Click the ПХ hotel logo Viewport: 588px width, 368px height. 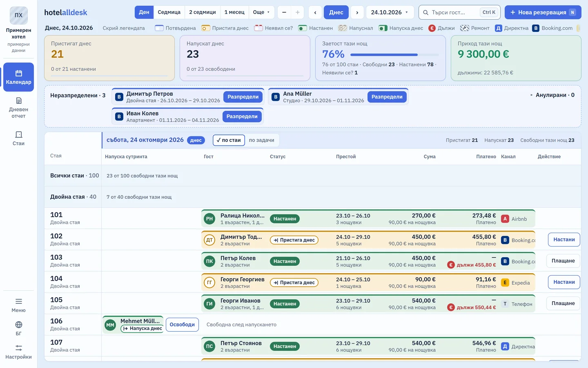(x=18, y=15)
